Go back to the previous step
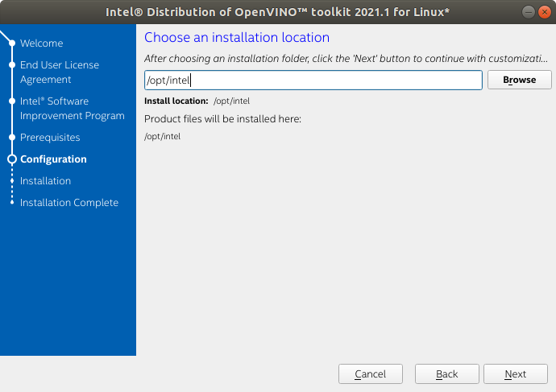The image size is (556, 392). (x=446, y=374)
